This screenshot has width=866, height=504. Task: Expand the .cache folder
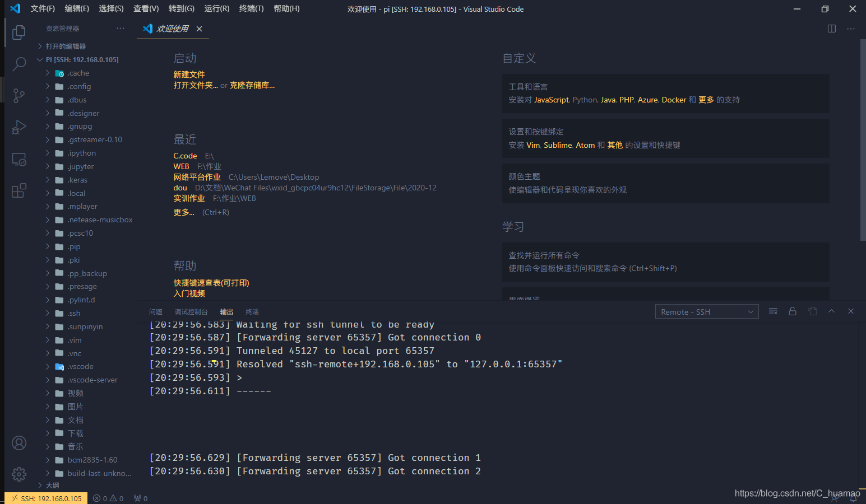point(78,73)
